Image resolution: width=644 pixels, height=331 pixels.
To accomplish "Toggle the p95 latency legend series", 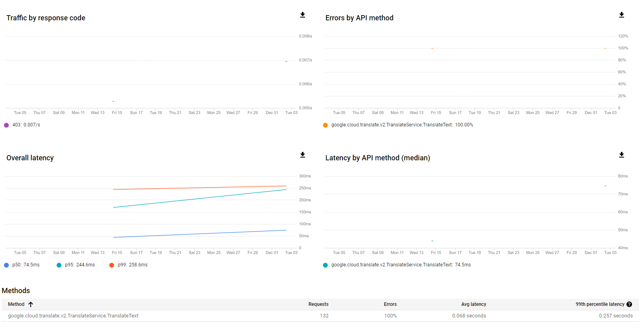I will point(59,265).
